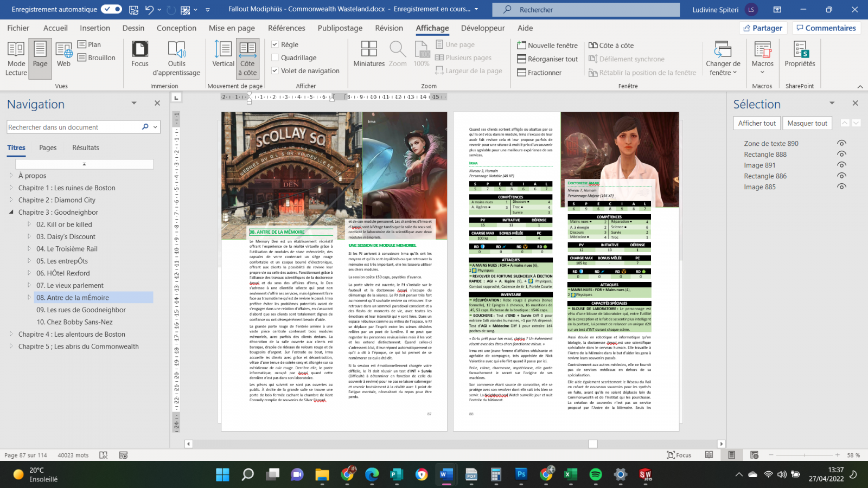Collapse Chapitre 3 : Goodneighbor
Image resolution: width=868 pixels, height=488 pixels.
point(11,212)
